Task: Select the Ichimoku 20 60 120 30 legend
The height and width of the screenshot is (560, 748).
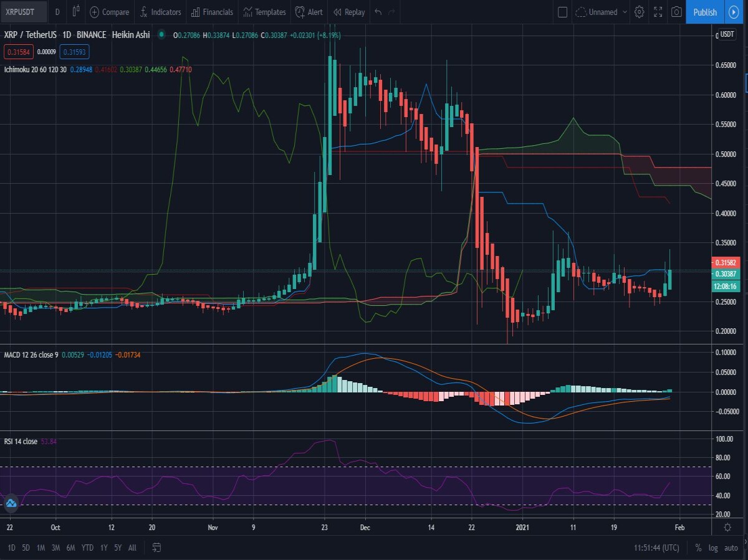Action: tap(36, 69)
